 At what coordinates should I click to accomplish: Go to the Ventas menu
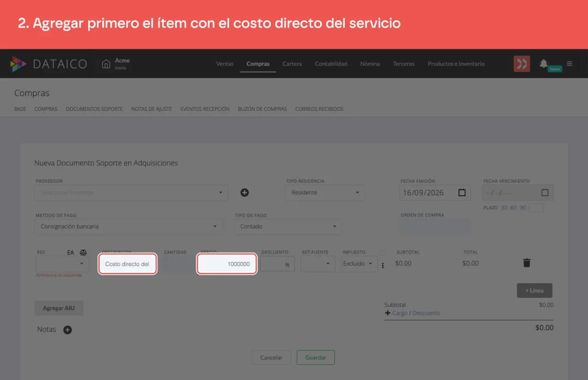(225, 64)
